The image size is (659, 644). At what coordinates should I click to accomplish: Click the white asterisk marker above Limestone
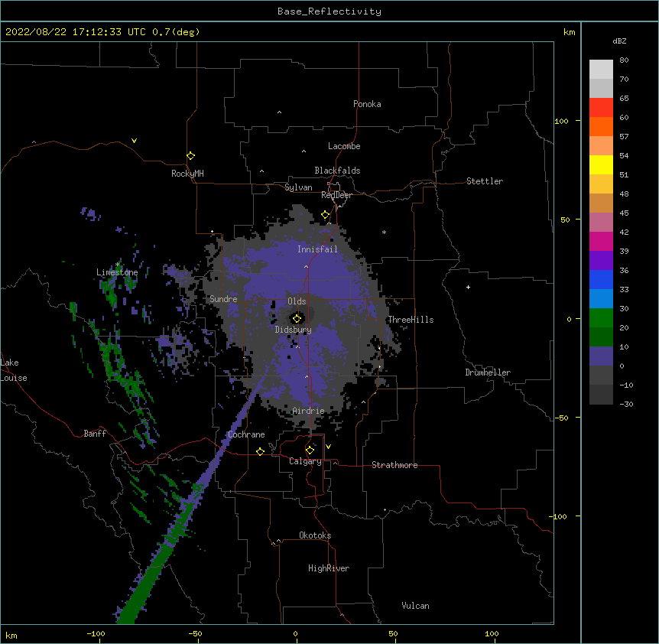[118, 265]
